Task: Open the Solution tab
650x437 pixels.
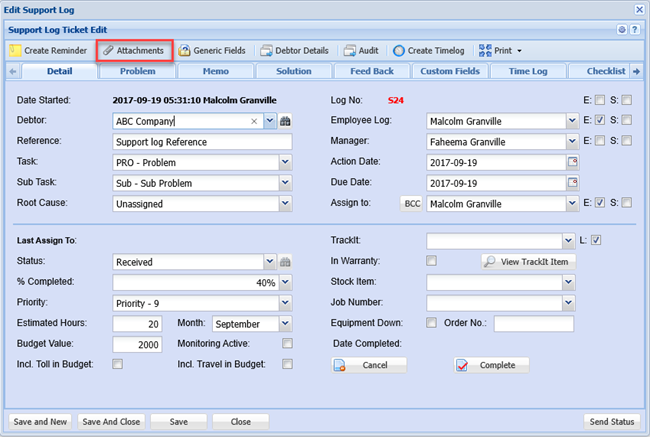Action: 294,71
